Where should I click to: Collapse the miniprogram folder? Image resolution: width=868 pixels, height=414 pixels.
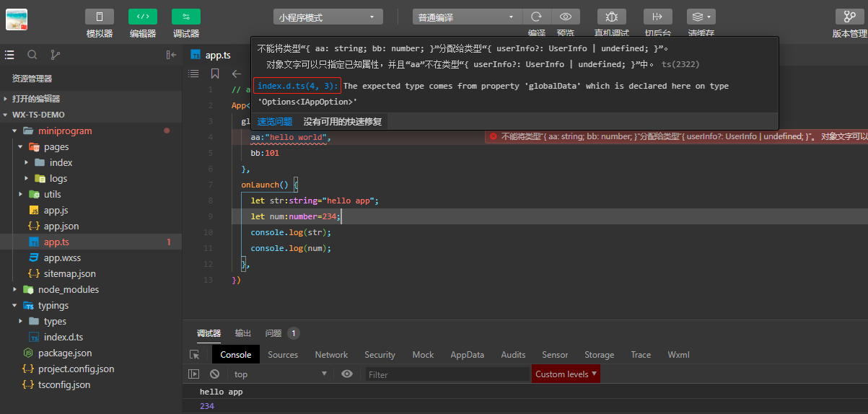pyautogui.click(x=91, y=131)
